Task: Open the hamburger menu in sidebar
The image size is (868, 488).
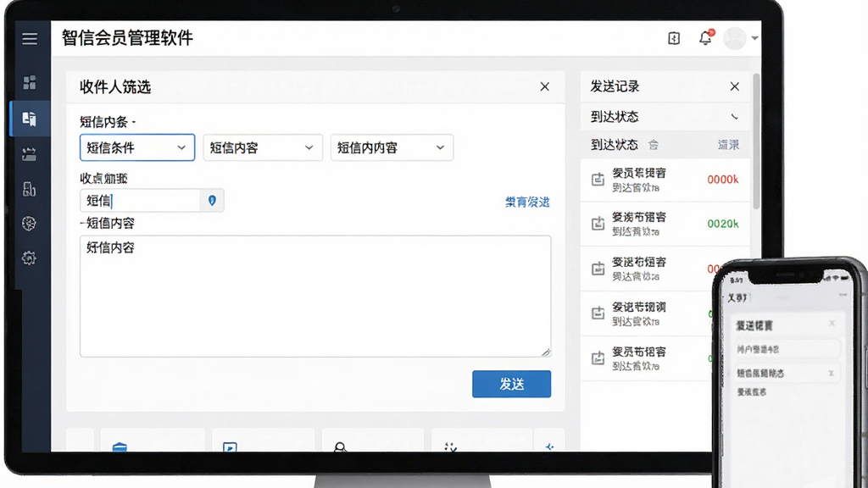Action: pyautogui.click(x=30, y=39)
